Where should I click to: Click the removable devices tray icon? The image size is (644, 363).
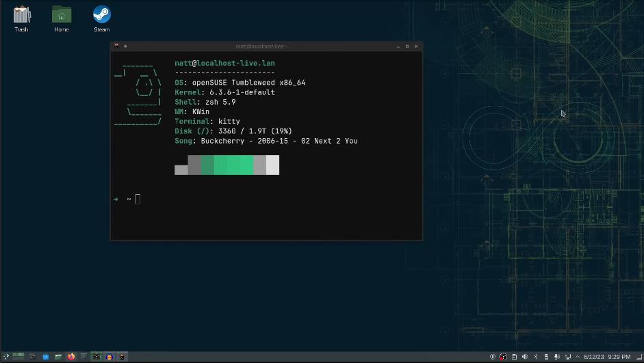[546, 357]
